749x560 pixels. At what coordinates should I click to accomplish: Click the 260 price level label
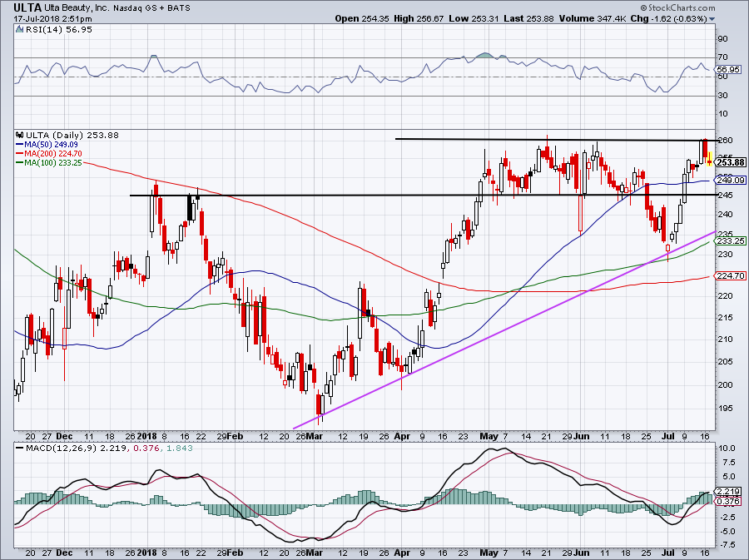click(x=725, y=141)
